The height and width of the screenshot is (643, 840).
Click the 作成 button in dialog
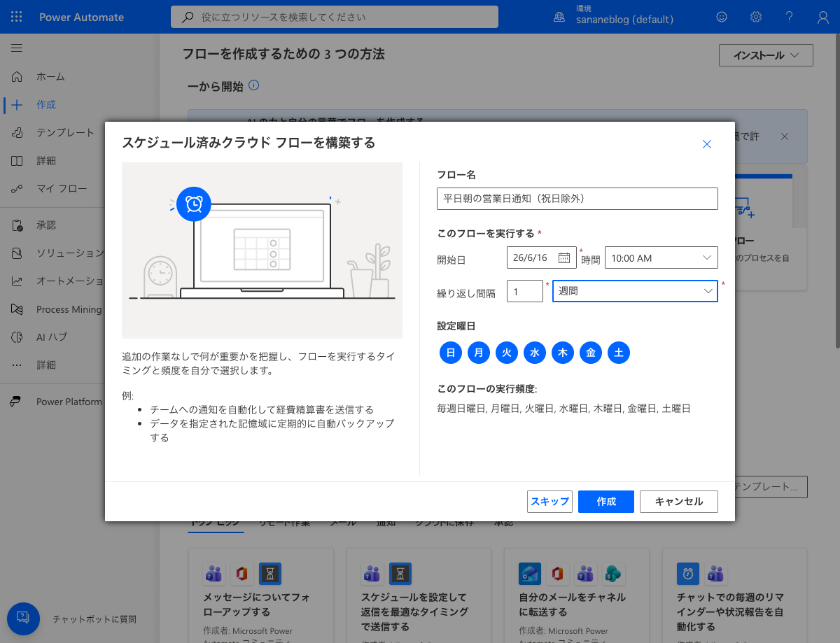(x=606, y=502)
